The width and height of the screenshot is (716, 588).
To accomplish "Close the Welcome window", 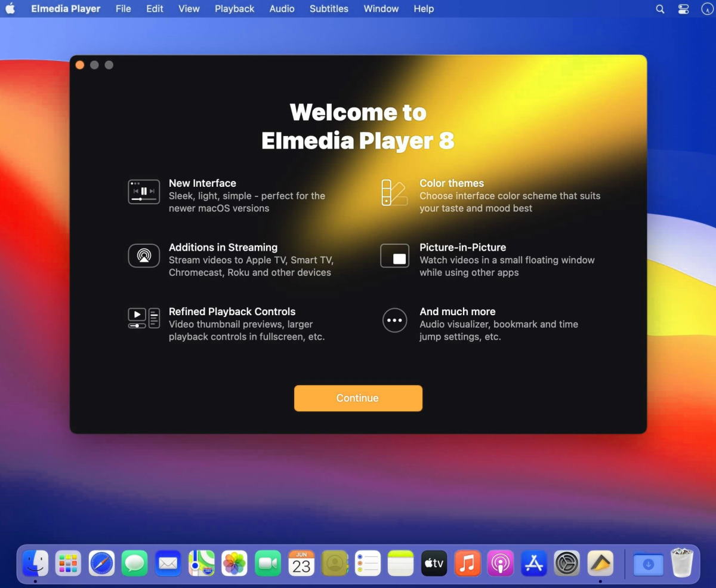I will click(80, 65).
